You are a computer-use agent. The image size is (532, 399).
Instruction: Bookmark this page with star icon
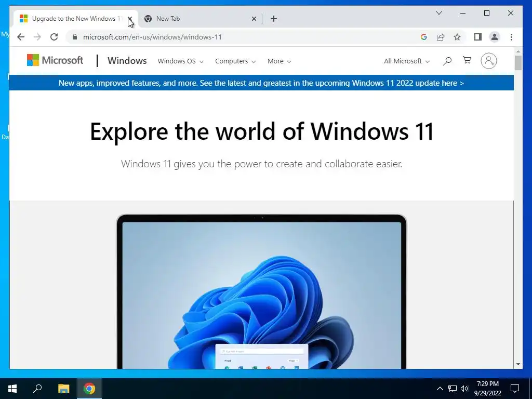[x=457, y=37]
